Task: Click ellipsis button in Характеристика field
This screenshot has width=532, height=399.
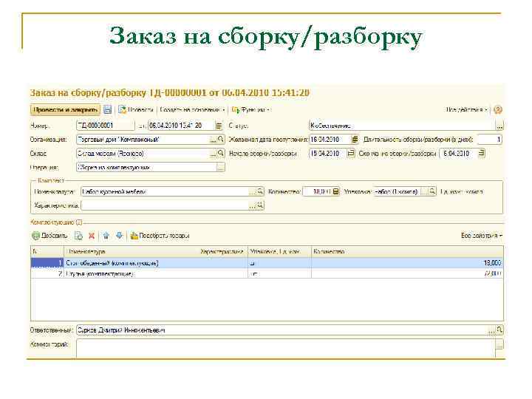Action: [253, 205]
